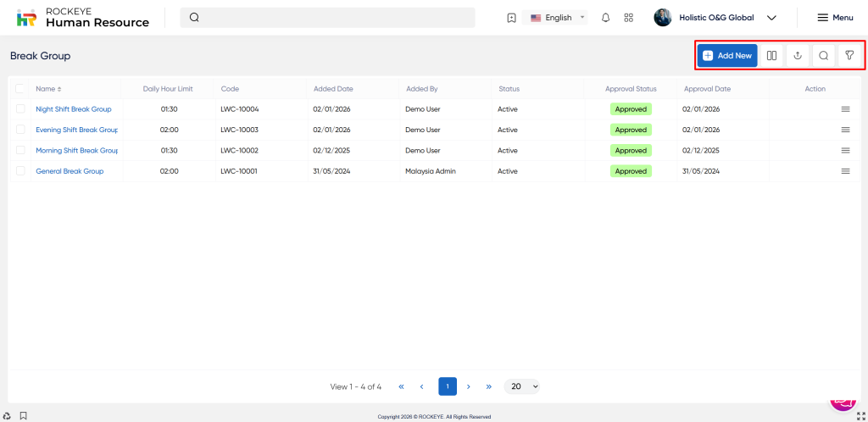This screenshot has height=422, width=868.
Task: Click the Add New button
Action: tap(726, 56)
